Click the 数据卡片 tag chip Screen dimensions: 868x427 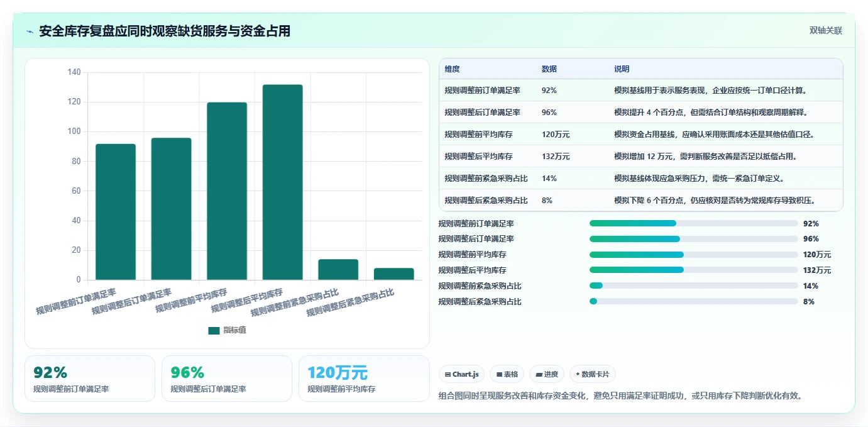(592, 374)
